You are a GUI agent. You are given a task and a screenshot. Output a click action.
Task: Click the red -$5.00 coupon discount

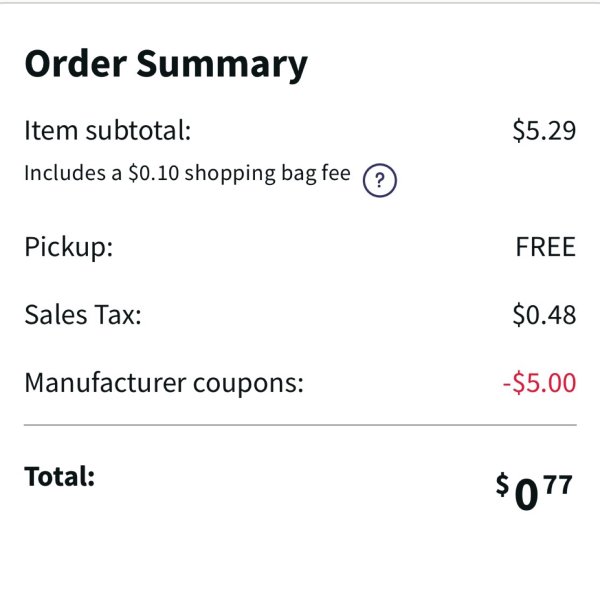(539, 383)
